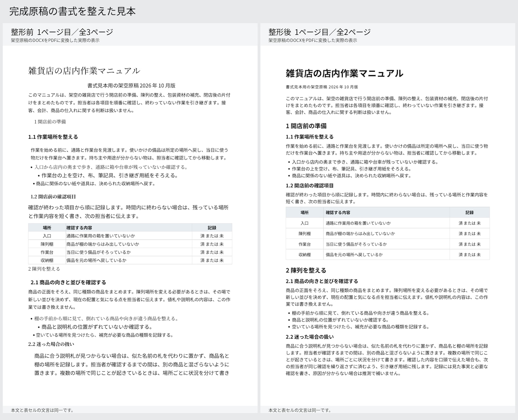The width and height of the screenshot is (518, 420).
Task: Click the 整形前 intro paragraph starting "このマニュアルは"
Action: point(130,102)
